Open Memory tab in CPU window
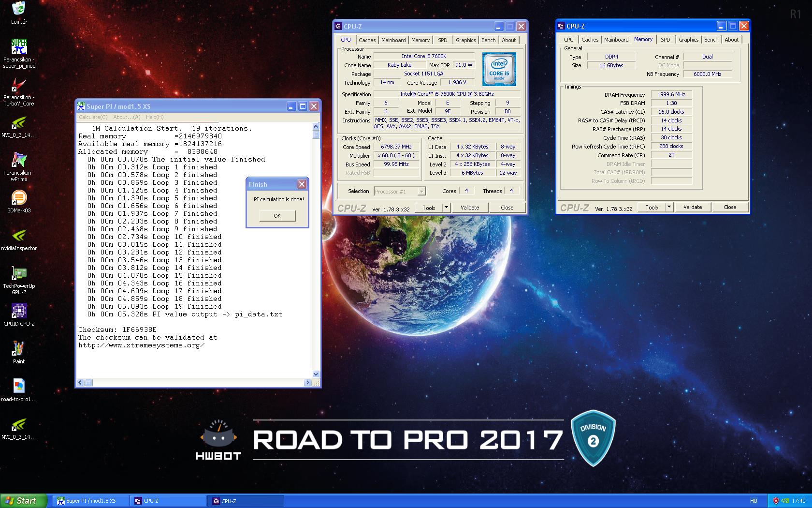The height and width of the screenshot is (508, 812). click(x=420, y=40)
